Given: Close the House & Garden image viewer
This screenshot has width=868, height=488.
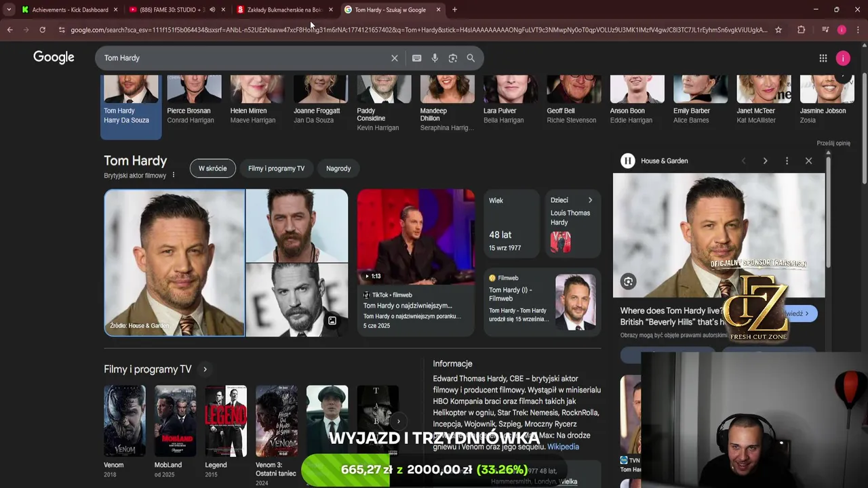Looking at the screenshot, I should click(808, 161).
